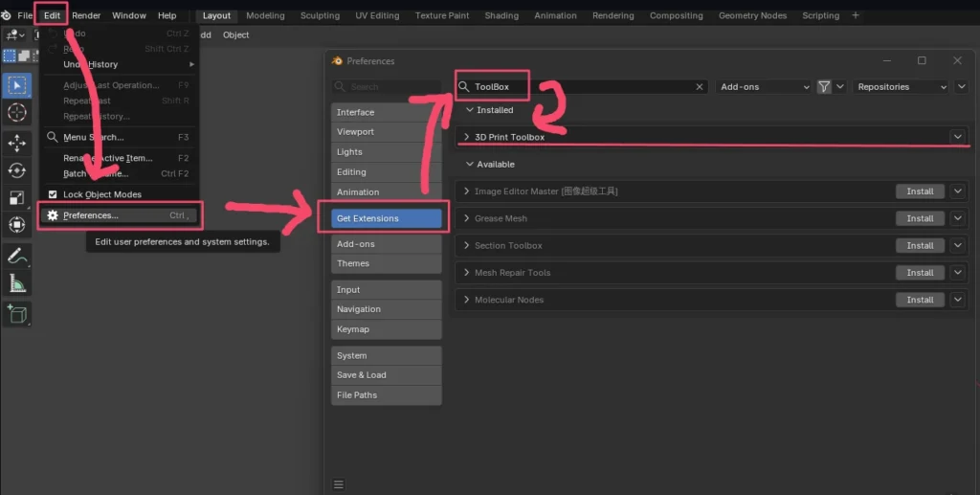Open filter options arrow beside funnel
The height and width of the screenshot is (495, 980).
click(x=840, y=87)
